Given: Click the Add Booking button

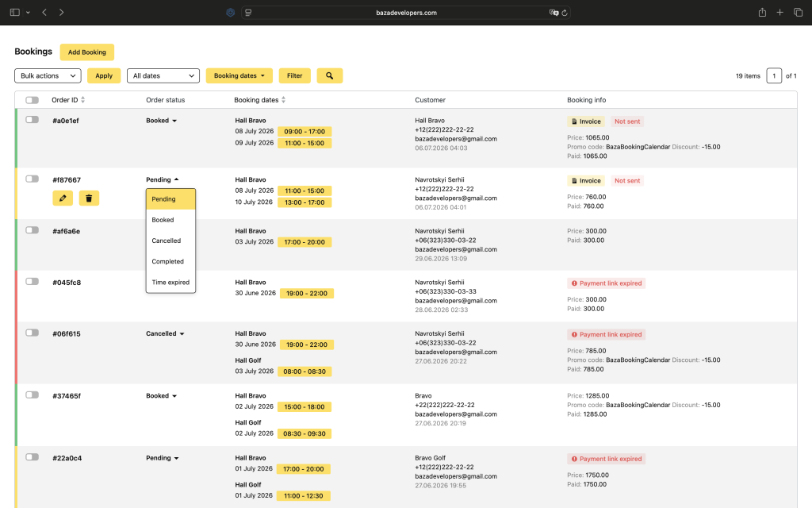Looking at the screenshot, I should point(87,52).
